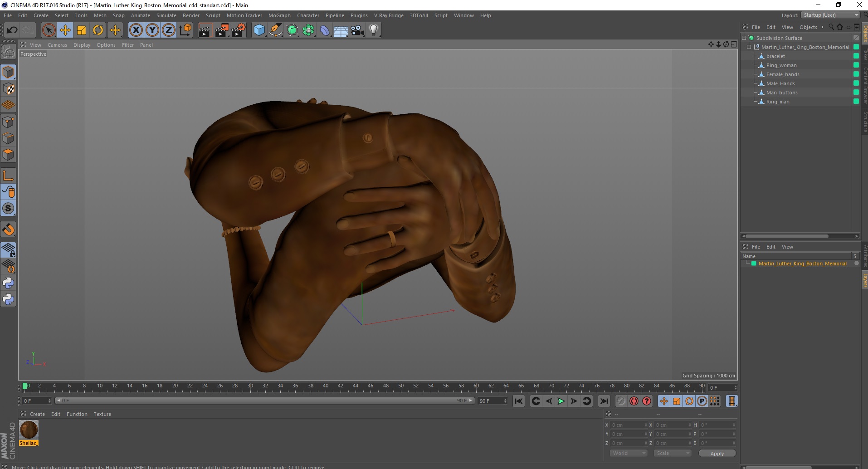
Task: Click Make Editable icon in left palette
Action: (8, 51)
